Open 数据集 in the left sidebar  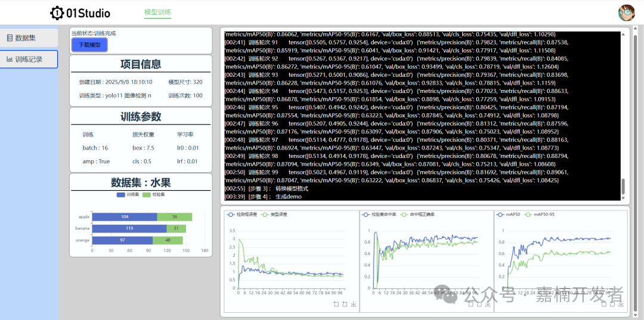pos(29,38)
